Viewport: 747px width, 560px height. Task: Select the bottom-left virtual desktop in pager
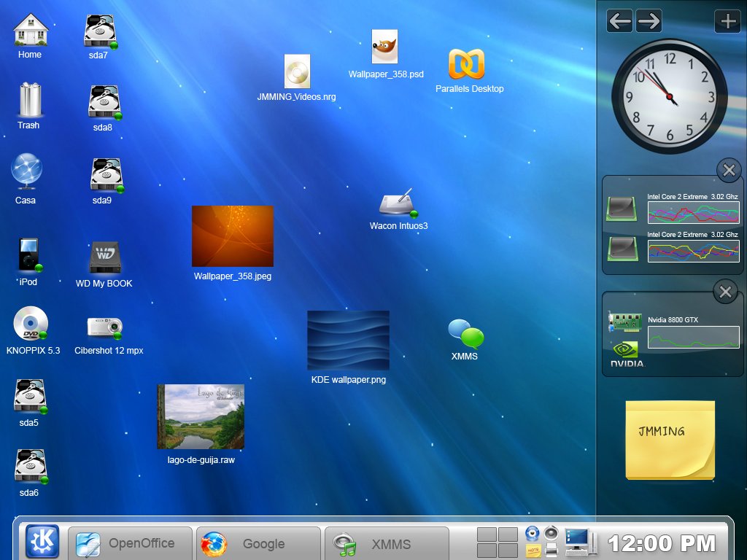click(x=487, y=551)
